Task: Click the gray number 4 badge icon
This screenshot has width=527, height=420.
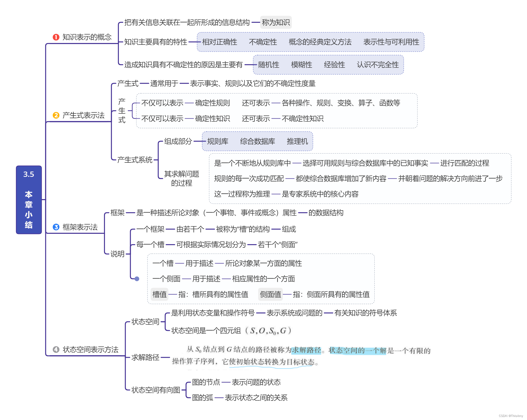Action: tap(56, 349)
